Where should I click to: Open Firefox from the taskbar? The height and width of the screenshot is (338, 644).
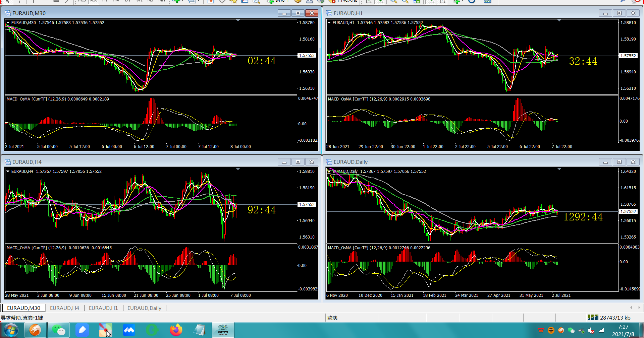[x=176, y=330]
